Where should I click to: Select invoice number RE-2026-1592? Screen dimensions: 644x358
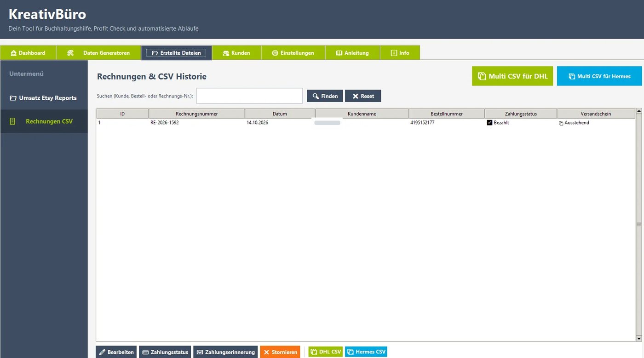pos(165,123)
